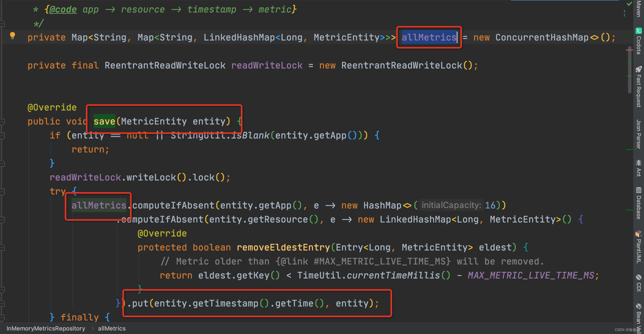This screenshot has width=644, height=334.
Task: Click the @code javadoc tag
Action: click(63, 9)
